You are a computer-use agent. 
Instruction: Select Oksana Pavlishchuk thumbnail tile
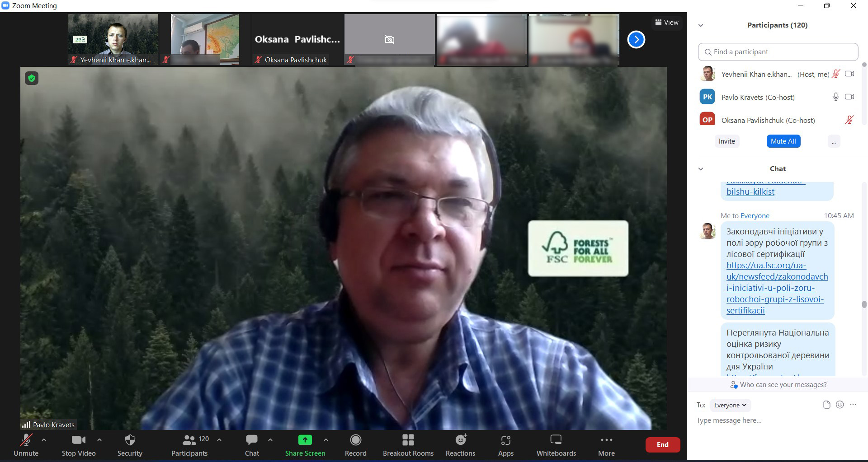[x=297, y=40]
